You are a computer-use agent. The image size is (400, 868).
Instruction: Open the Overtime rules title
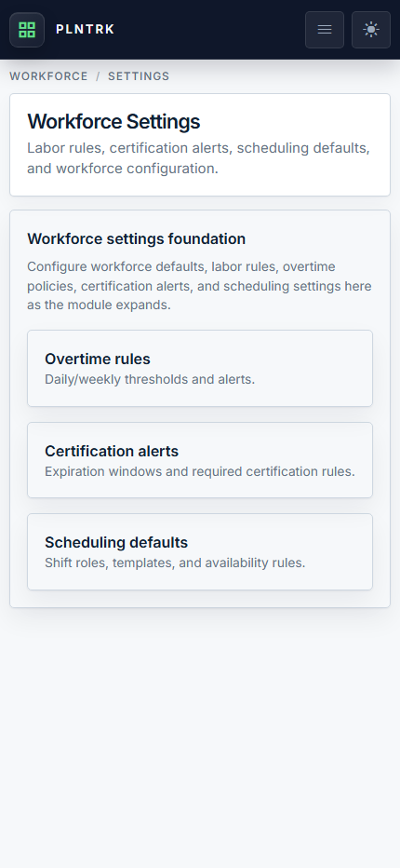pyautogui.click(x=98, y=359)
